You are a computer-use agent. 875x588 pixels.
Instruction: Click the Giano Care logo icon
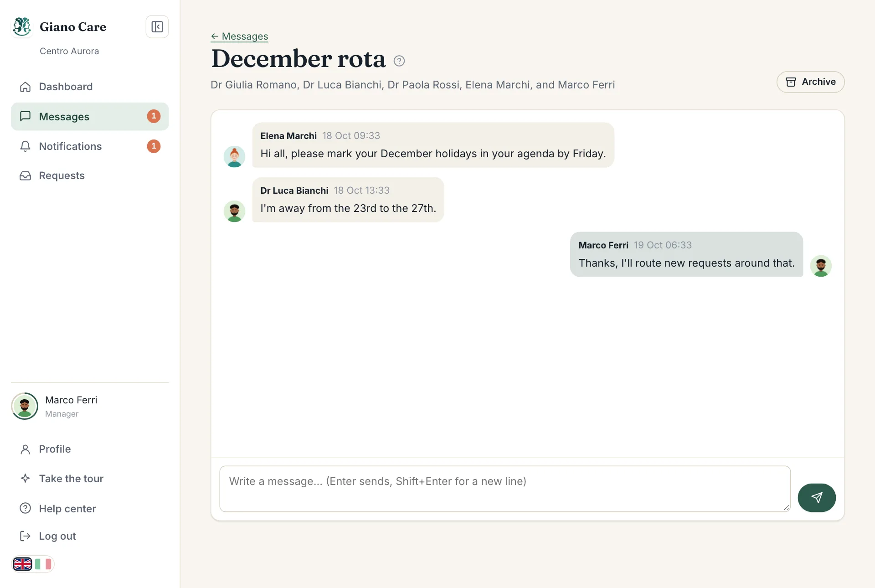click(x=22, y=27)
